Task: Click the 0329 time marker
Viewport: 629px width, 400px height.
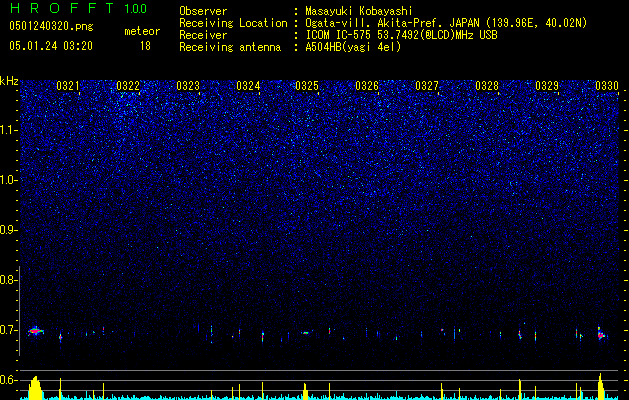Action: click(547, 86)
